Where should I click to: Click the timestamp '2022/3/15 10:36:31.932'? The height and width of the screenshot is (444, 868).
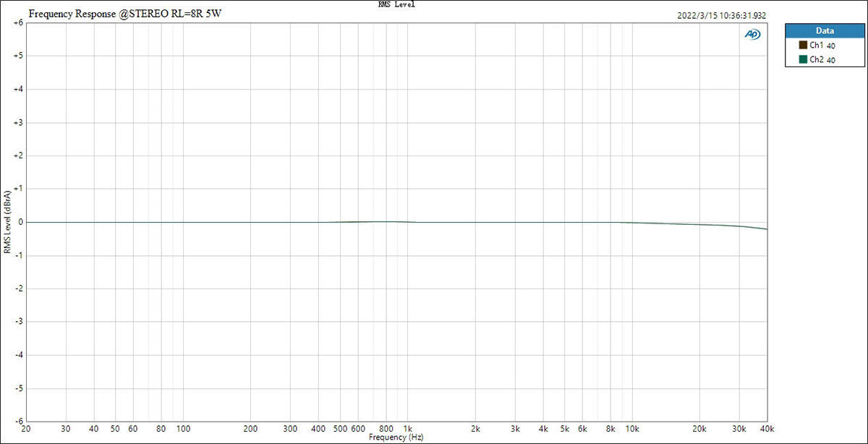[723, 16]
